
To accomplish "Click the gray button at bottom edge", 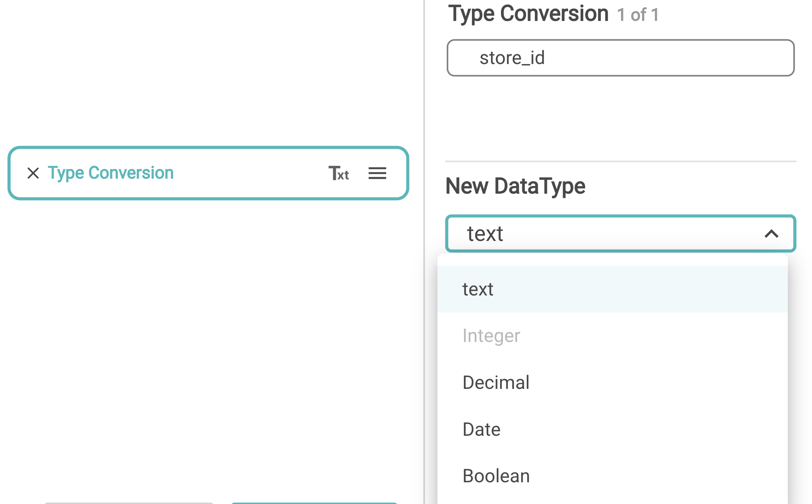I will (x=129, y=503).
